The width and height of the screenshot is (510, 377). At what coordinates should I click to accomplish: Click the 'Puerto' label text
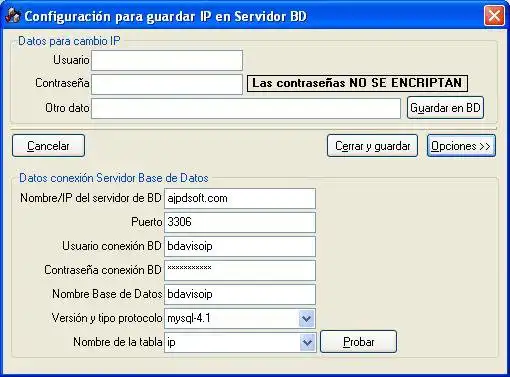[147, 222]
